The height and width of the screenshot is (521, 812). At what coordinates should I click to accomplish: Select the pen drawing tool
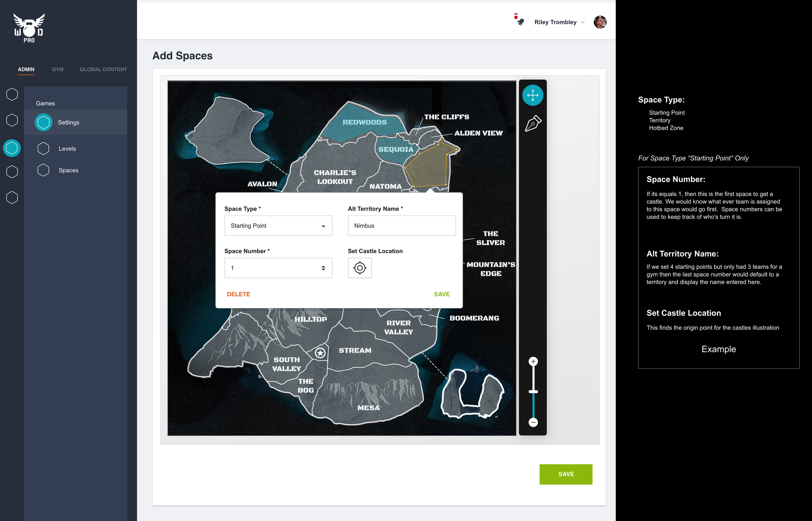[x=533, y=124]
